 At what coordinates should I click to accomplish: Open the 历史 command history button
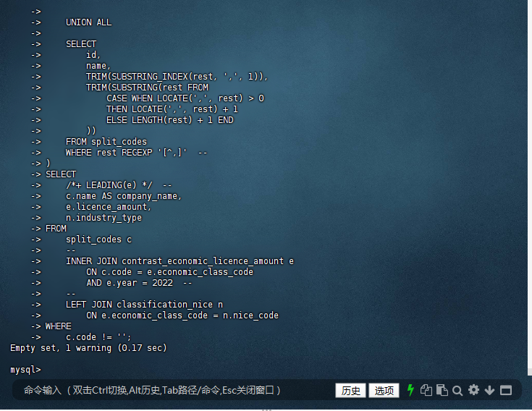pos(350,391)
